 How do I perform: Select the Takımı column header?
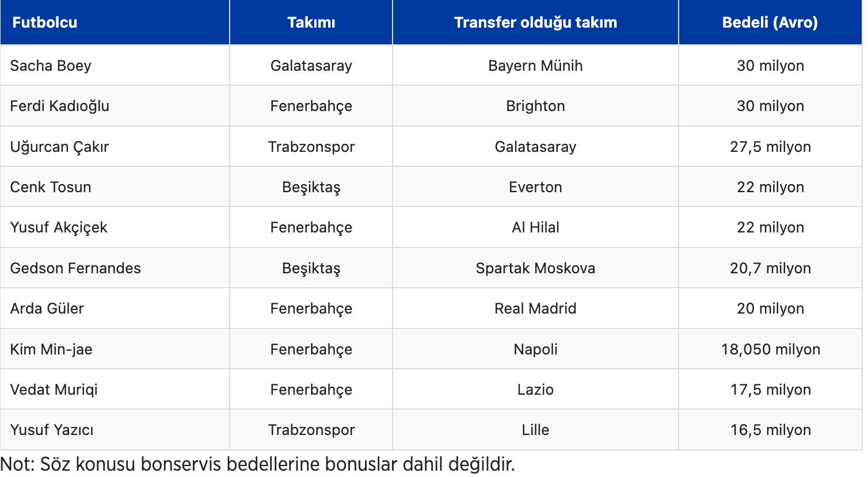coord(311,22)
